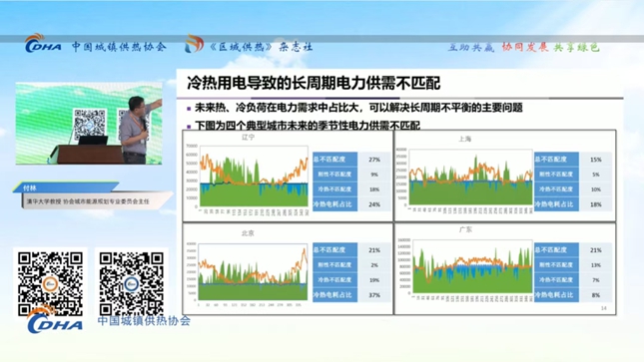Click the CDHA logo below the QR codes
Viewport: 644px width, 362px height.
(x=55, y=320)
